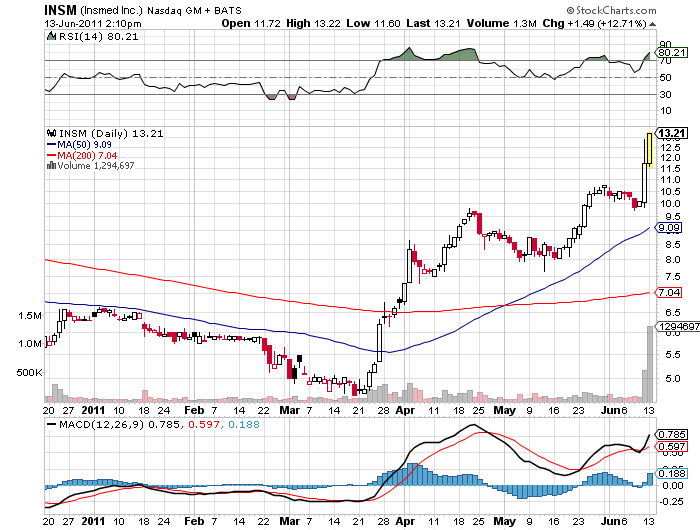Click 2011 on the price chart date axis

click(x=93, y=410)
